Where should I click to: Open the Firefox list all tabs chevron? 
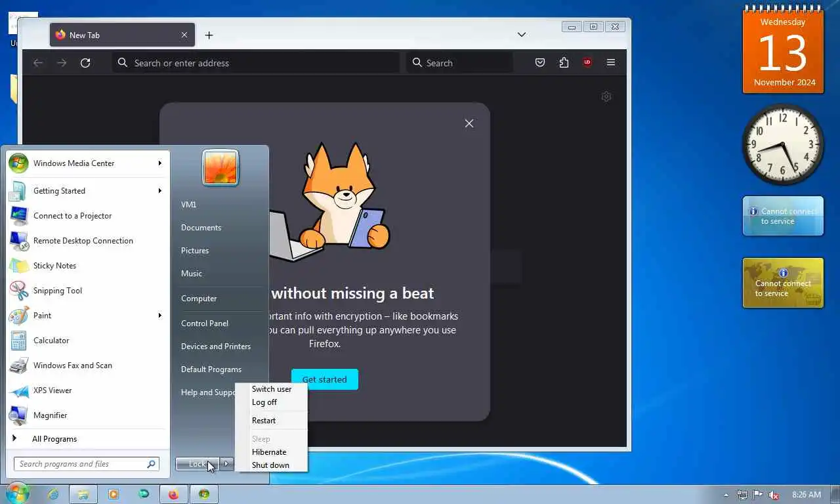coord(522,35)
